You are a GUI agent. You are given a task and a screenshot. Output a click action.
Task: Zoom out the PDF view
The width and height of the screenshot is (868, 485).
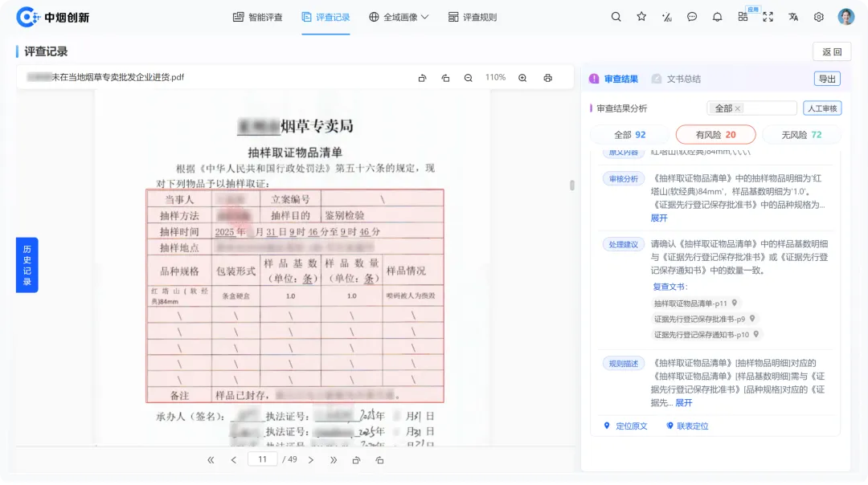coord(469,78)
